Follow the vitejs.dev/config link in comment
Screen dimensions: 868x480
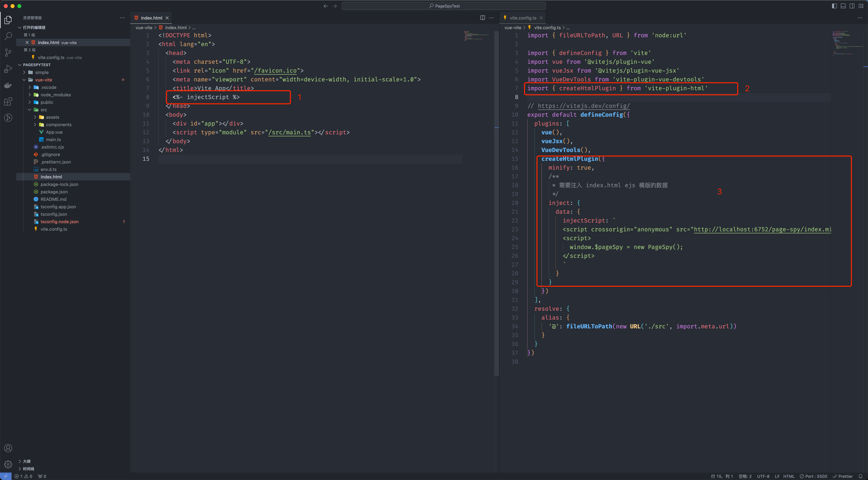584,106
